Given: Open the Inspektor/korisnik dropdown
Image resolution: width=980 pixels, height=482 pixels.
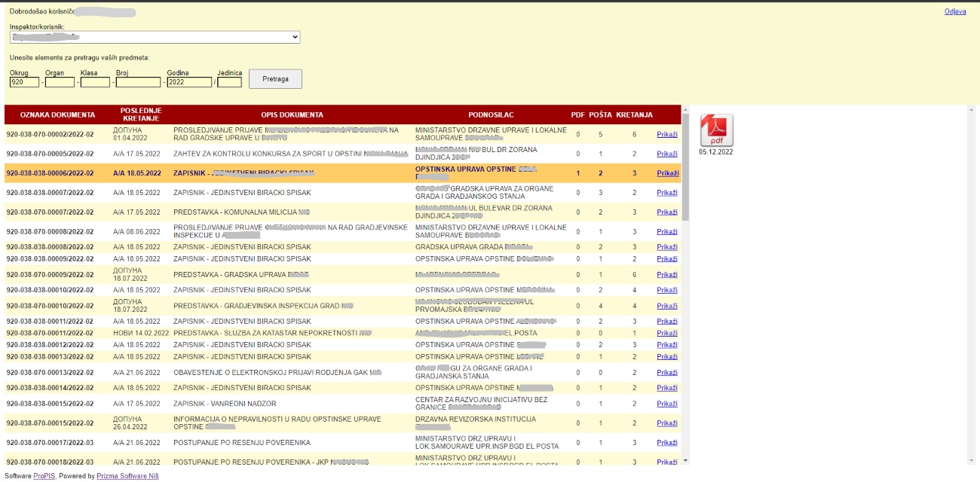Looking at the screenshot, I should pos(155,37).
